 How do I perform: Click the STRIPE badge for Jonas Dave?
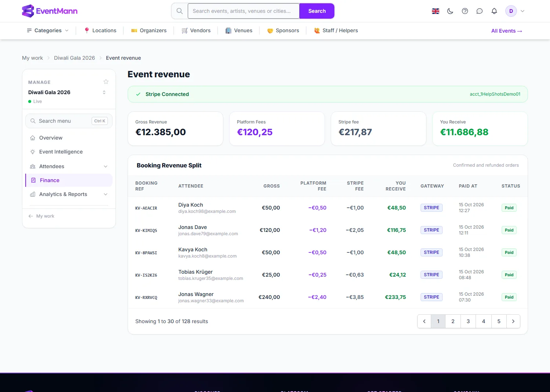[x=431, y=230]
